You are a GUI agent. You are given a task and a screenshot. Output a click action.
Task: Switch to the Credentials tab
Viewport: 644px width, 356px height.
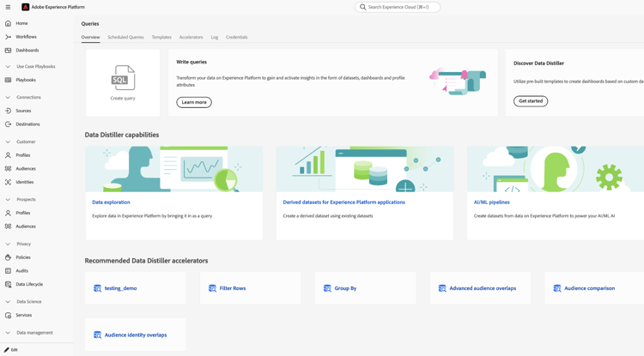[x=237, y=38]
